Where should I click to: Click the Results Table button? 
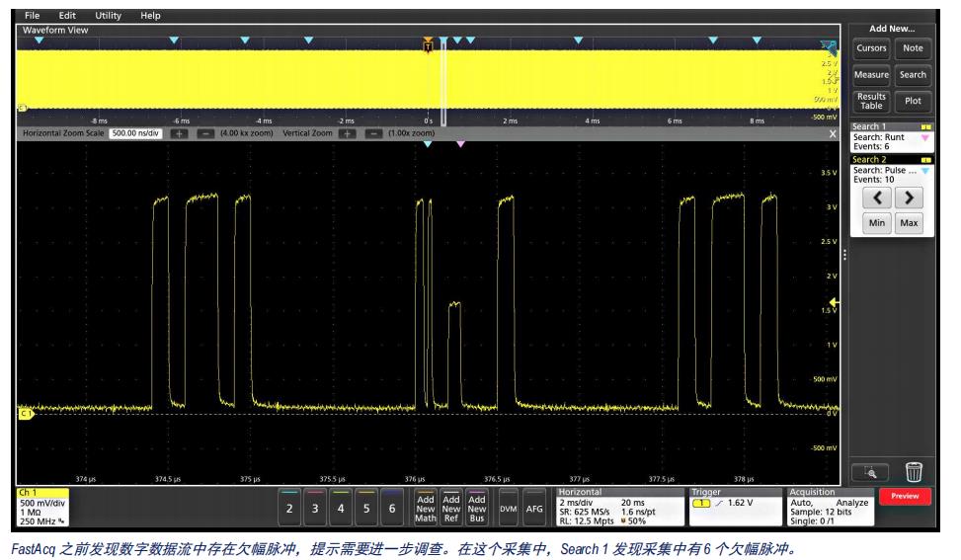pos(871,101)
